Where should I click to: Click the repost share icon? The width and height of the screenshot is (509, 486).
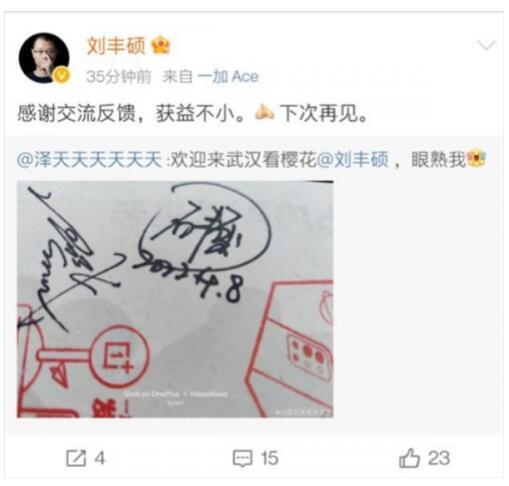point(76,458)
